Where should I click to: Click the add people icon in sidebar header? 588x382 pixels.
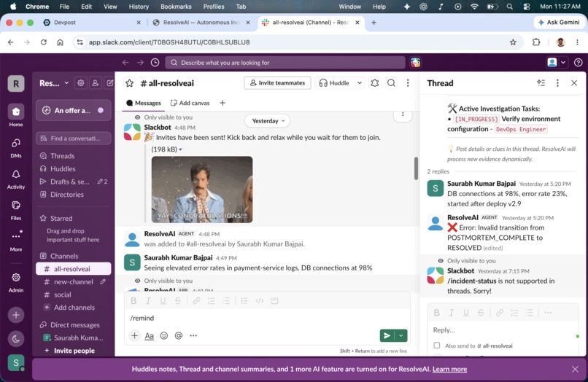96,83
